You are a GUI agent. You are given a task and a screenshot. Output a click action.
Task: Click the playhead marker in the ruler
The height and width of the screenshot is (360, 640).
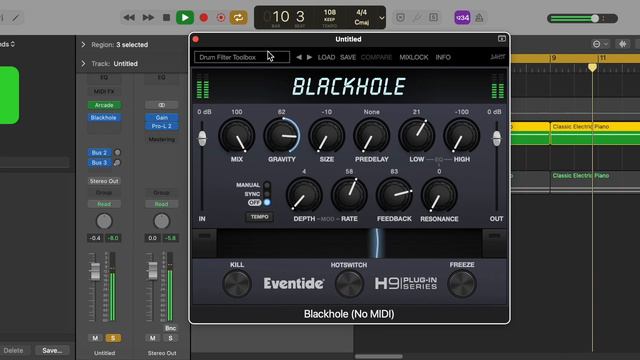point(592,67)
